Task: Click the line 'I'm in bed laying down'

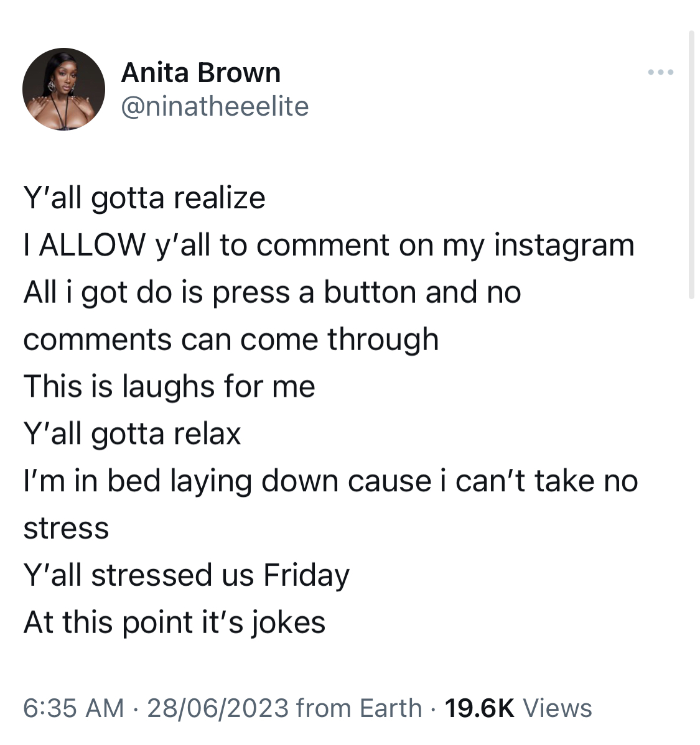Action: click(x=330, y=481)
